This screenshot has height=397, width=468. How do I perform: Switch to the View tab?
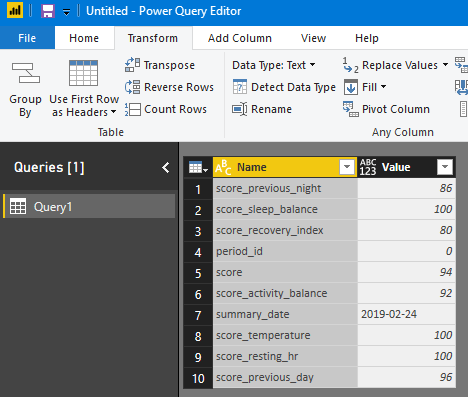click(313, 38)
